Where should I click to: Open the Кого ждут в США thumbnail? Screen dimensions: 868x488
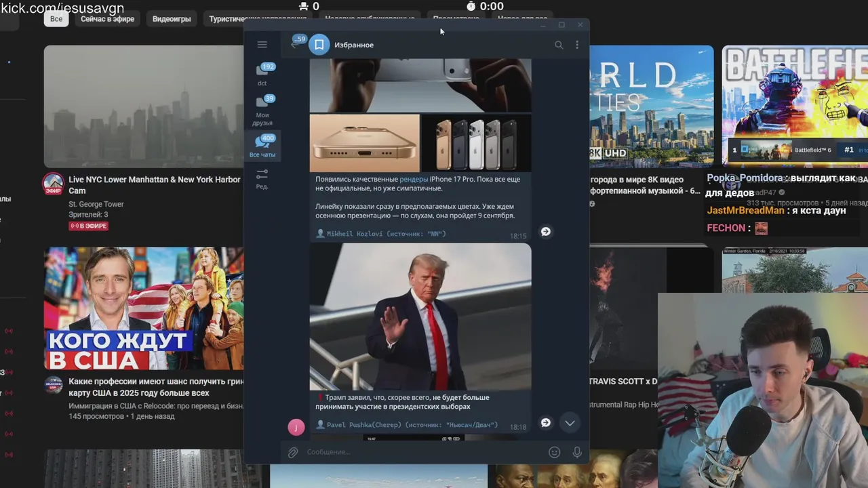tap(144, 308)
